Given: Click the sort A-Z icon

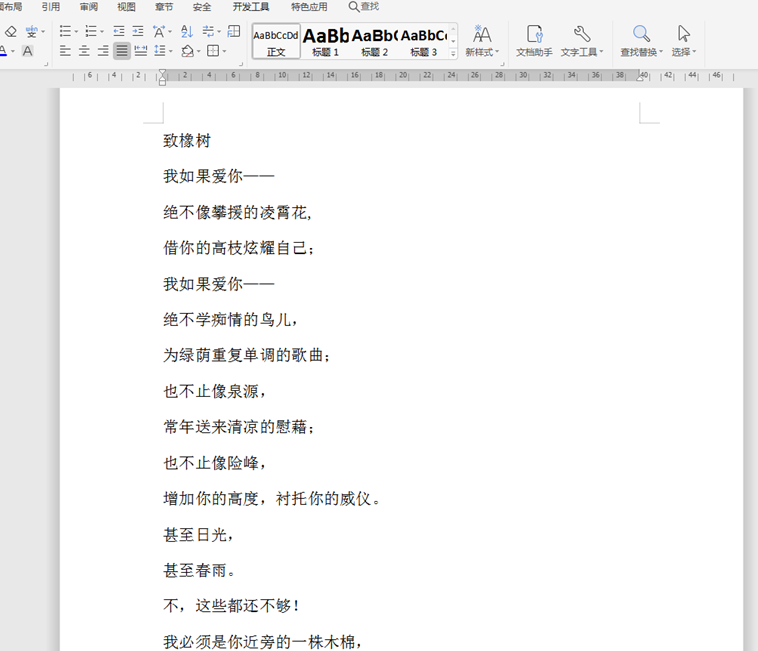Looking at the screenshot, I should tap(187, 31).
